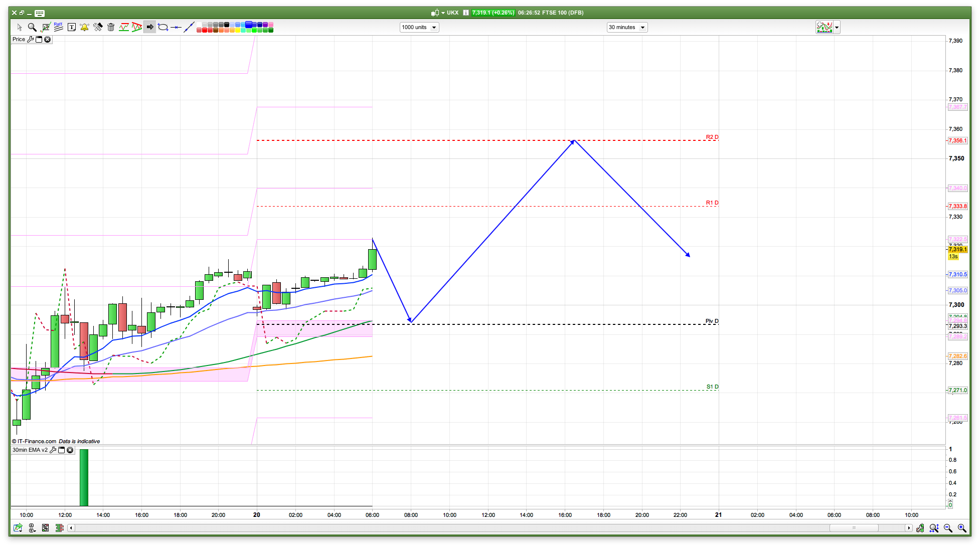Select the ellipse drawing tool
This screenshot has width=980, height=547.
163,27
